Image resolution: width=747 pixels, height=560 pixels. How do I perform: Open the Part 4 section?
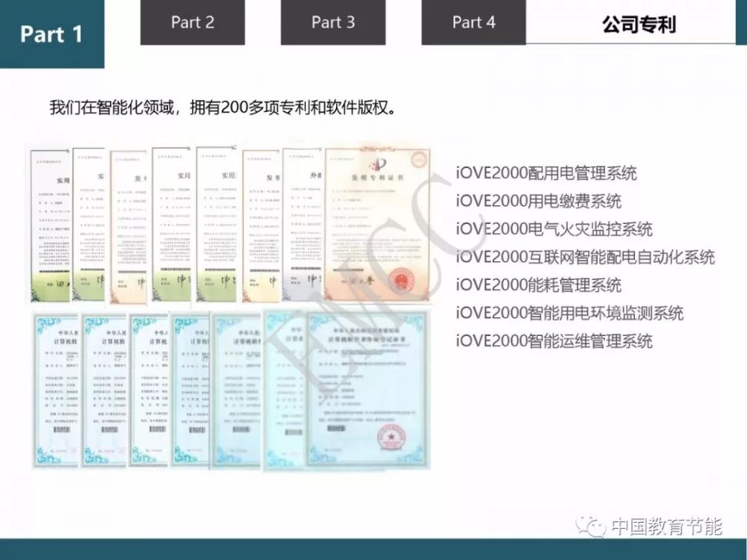pyautogui.click(x=473, y=22)
